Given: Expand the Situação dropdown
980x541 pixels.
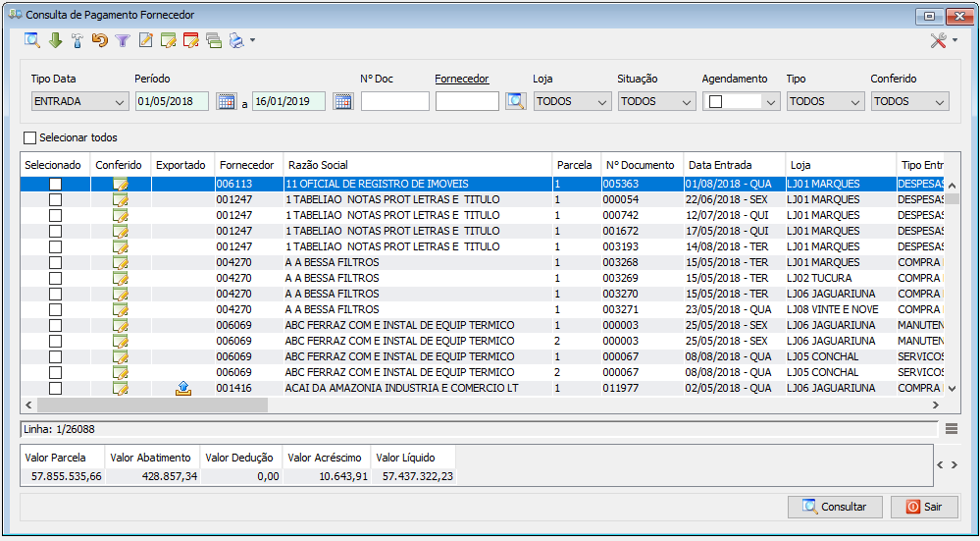Looking at the screenshot, I should pyautogui.click(x=657, y=101).
